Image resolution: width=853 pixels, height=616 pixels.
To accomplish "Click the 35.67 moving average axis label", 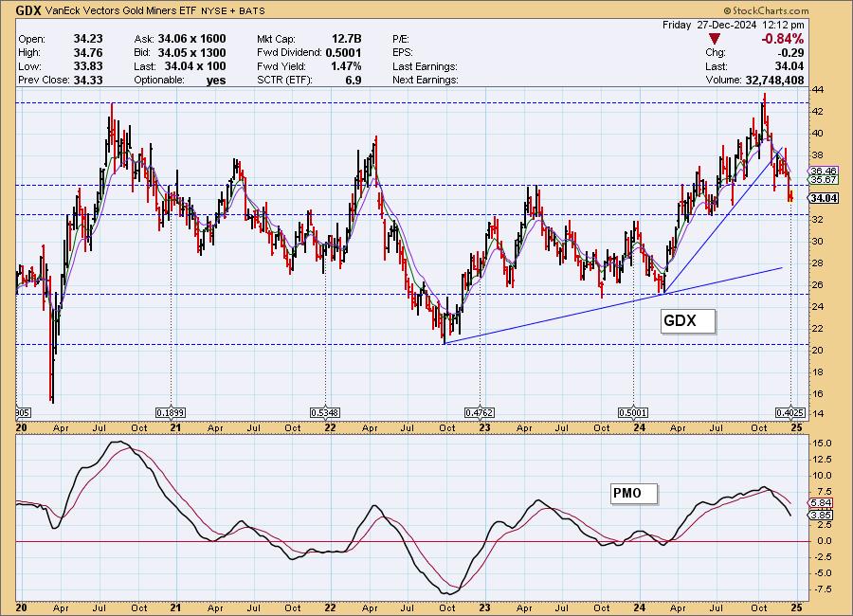I will click(824, 179).
